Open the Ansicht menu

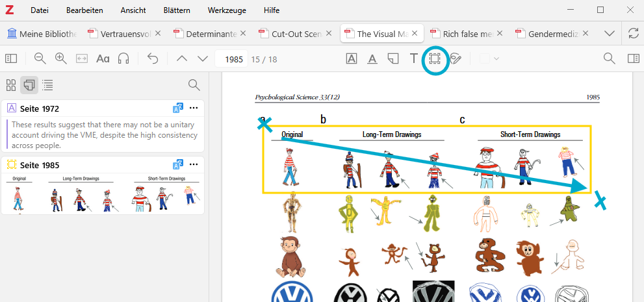click(133, 10)
